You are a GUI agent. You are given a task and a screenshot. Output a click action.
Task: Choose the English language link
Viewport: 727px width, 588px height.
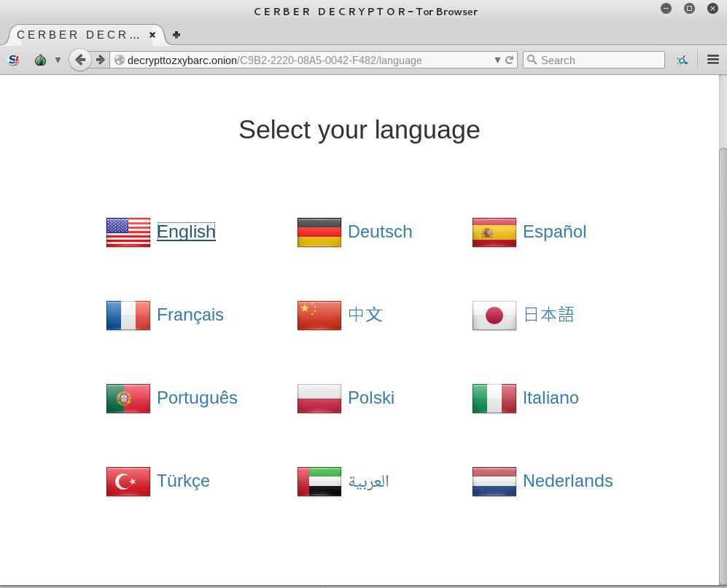pos(186,232)
